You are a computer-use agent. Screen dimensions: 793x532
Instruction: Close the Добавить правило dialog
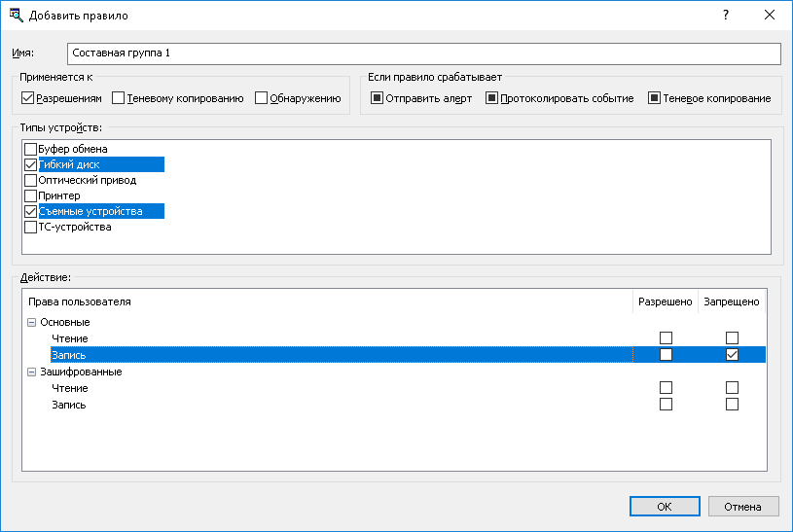pyautogui.click(x=770, y=16)
